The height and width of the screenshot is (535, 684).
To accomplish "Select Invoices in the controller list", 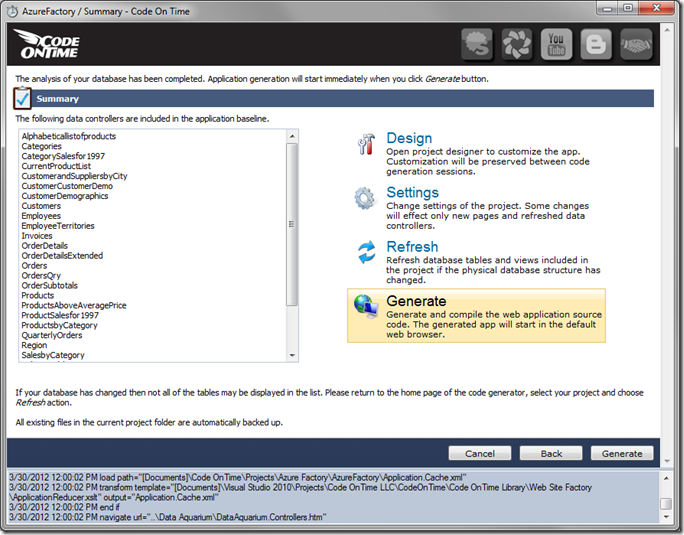I will coord(37,236).
